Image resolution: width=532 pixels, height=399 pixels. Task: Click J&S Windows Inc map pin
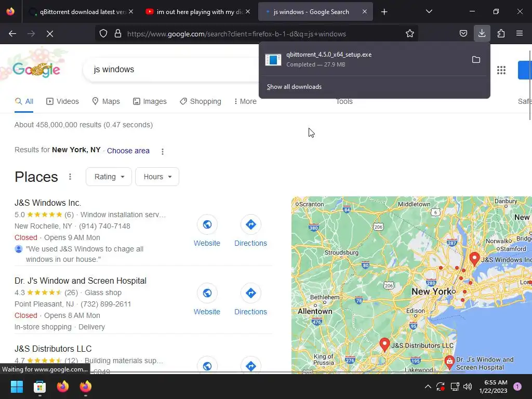tap(474, 259)
